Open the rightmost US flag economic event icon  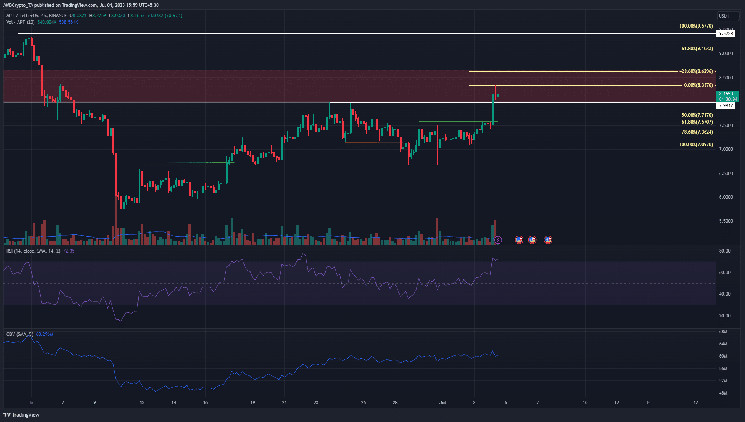(x=548, y=239)
